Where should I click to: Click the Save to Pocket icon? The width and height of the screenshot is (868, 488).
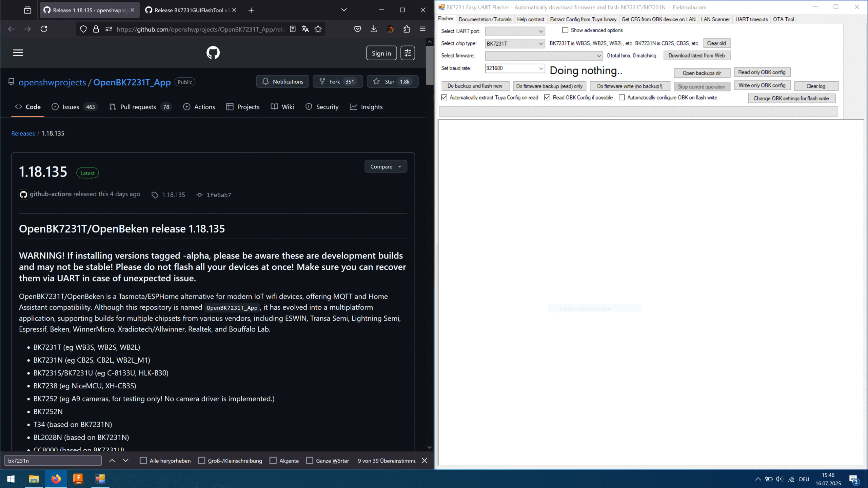tap(357, 29)
